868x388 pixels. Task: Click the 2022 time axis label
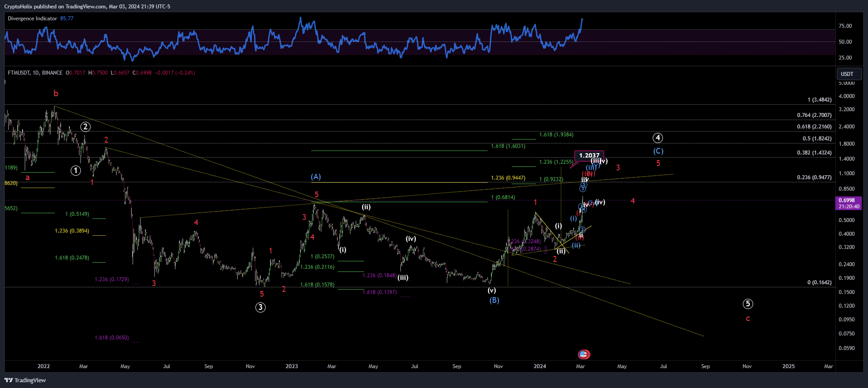pos(44,366)
